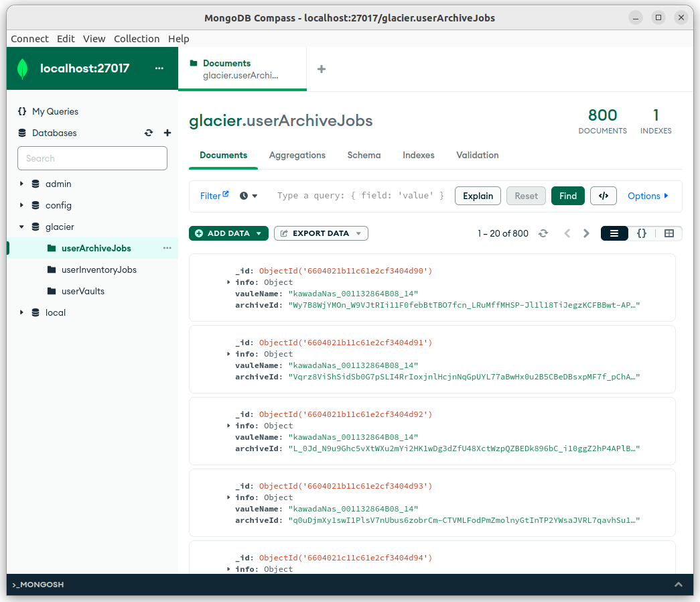The height and width of the screenshot is (602, 700).
Task: Expand info object of document ending 4d90
Action: [228, 282]
